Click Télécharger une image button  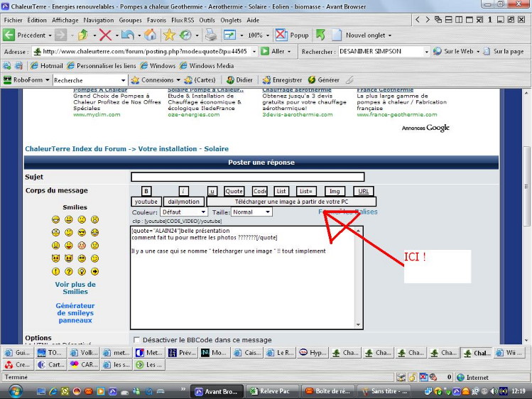291,202
